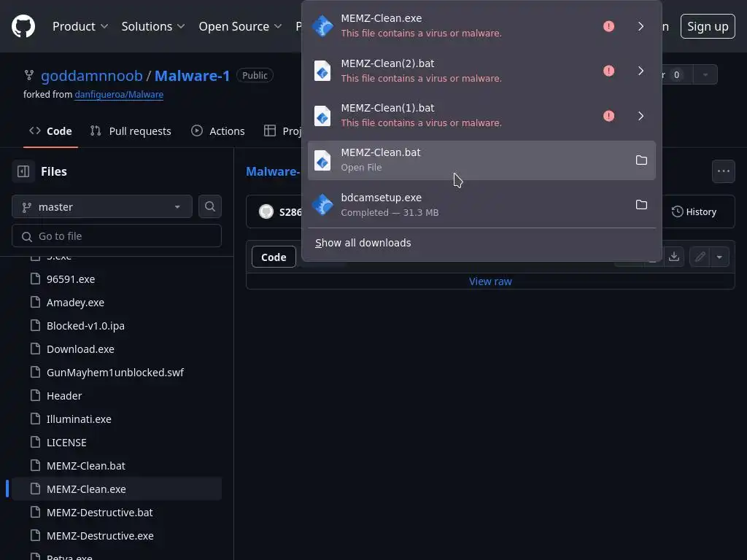Click the MEMZ-Clean(1).bat file icon
The width and height of the screenshot is (747, 560).
(x=322, y=116)
